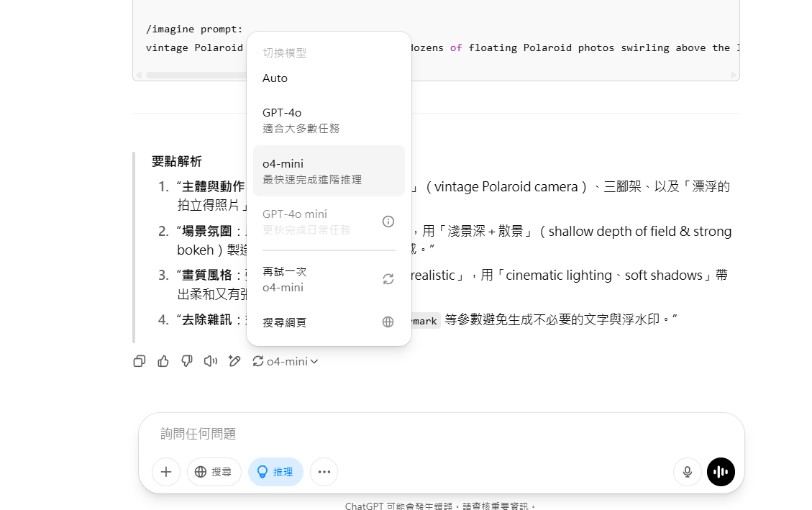Select 搜尋網頁 in the menu
This screenshot has width=812, height=510.
tap(329, 322)
